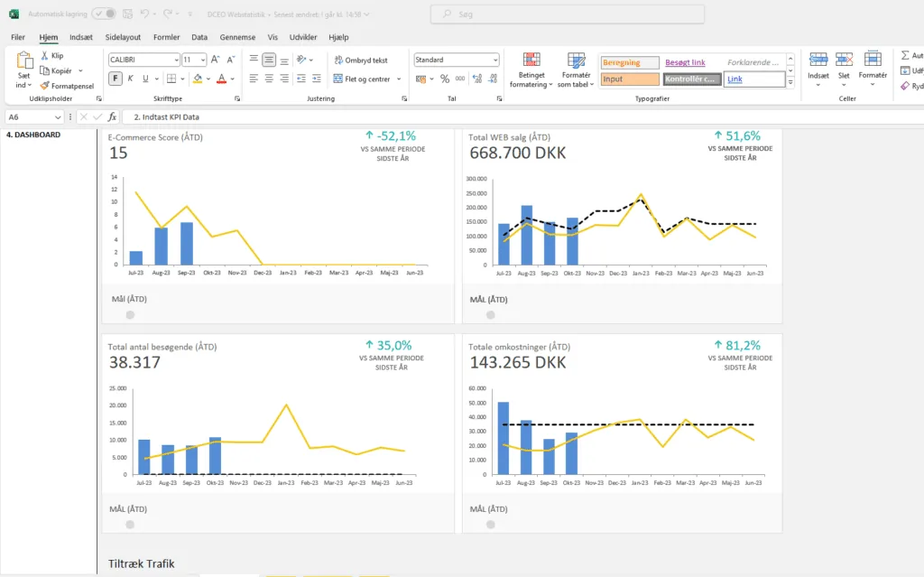
Task: Click the accounting currency format icon
Action: pos(420,79)
